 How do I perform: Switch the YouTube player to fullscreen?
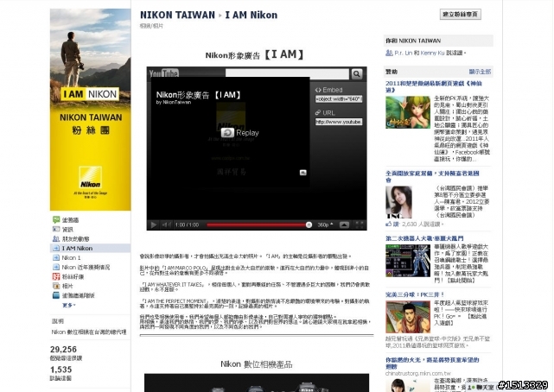click(359, 224)
